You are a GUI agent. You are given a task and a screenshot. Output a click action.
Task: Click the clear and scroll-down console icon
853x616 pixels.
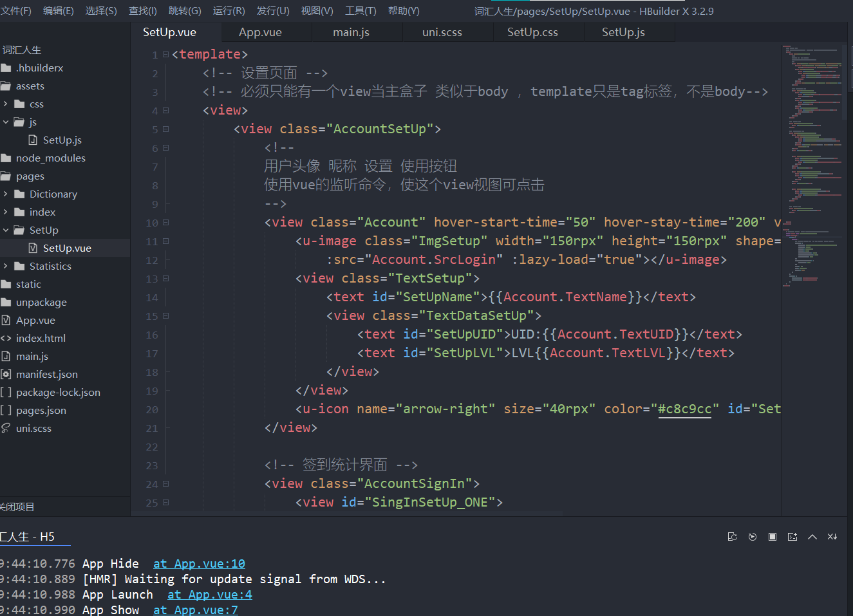tap(832, 537)
